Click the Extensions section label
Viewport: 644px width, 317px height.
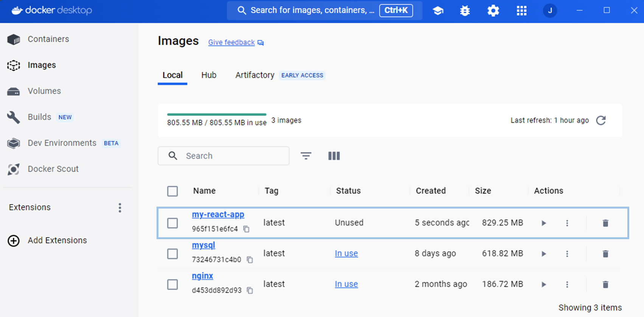(x=30, y=207)
